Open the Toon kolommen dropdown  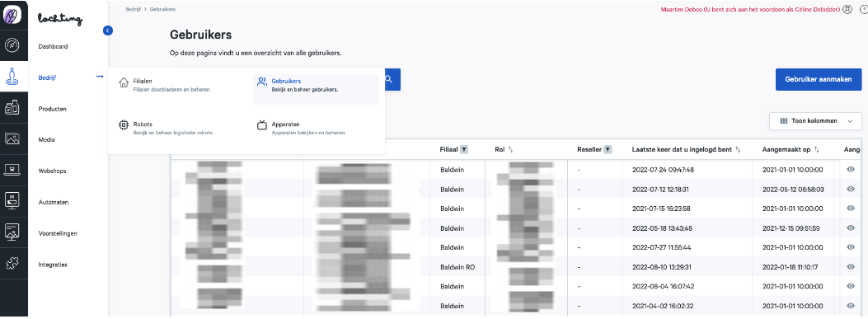click(x=815, y=120)
